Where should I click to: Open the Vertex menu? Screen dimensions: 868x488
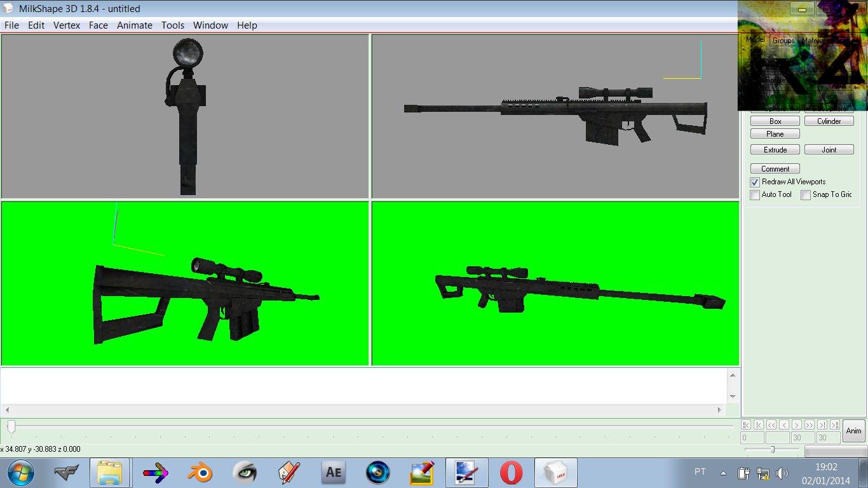[67, 25]
